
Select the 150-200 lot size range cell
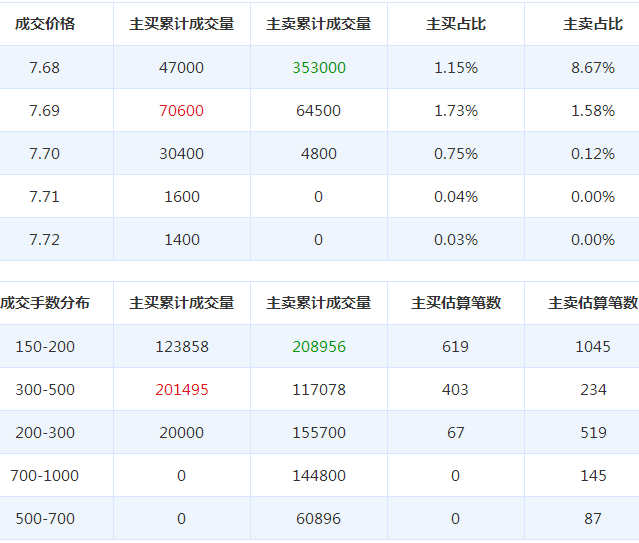pos(45,347)
